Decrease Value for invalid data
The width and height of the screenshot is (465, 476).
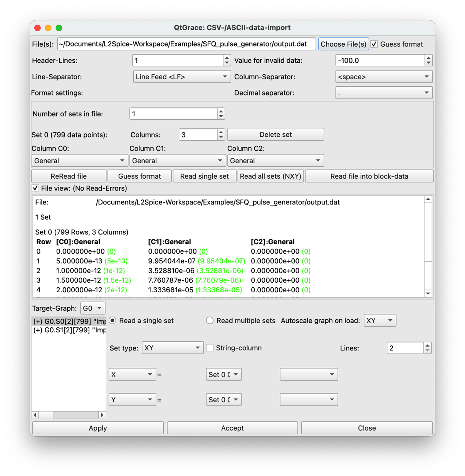[x=428, y=63]
